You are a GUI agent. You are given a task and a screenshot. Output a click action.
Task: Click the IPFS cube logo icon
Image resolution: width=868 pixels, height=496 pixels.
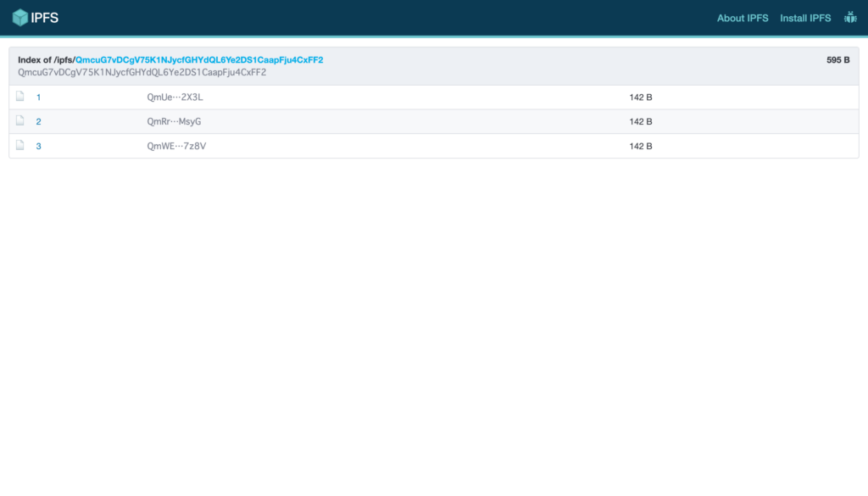[20, 18]
